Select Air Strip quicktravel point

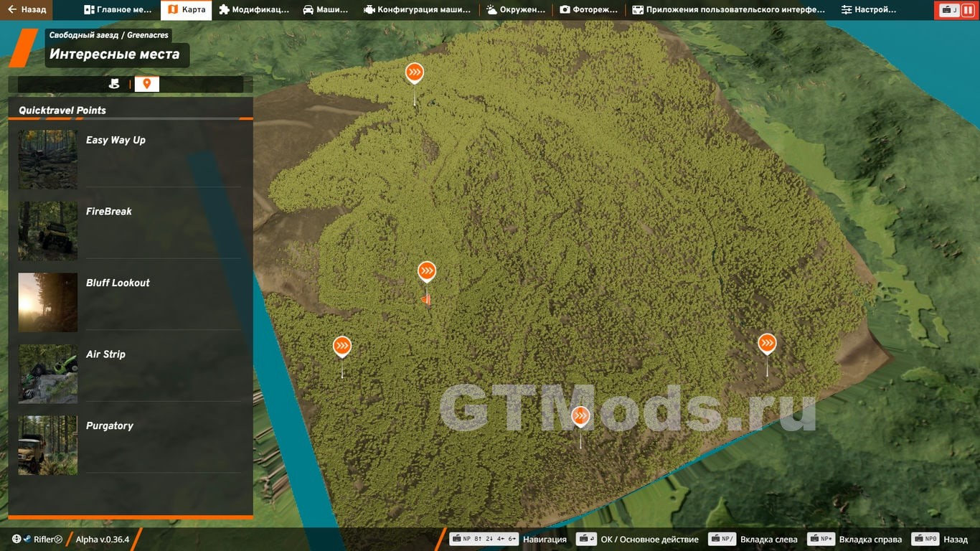click(130, 374)
